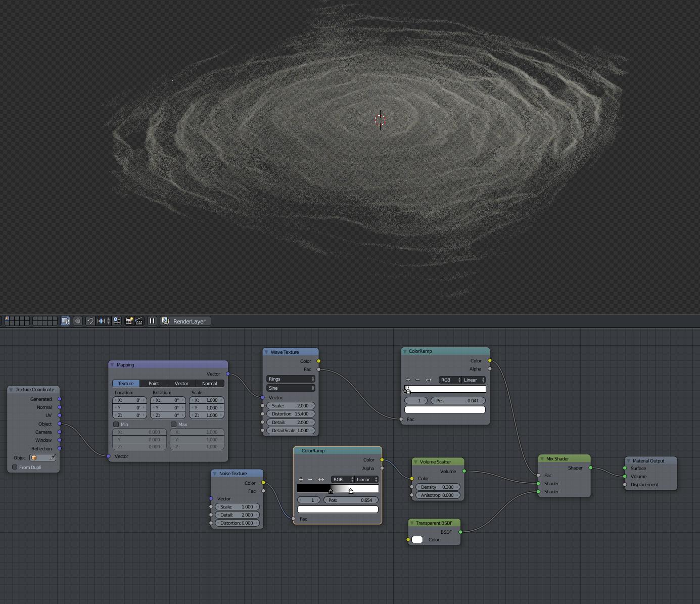Click the eyedropper in Texture Coordinate node
700x604 pixels.
click(x=52, y=458)
